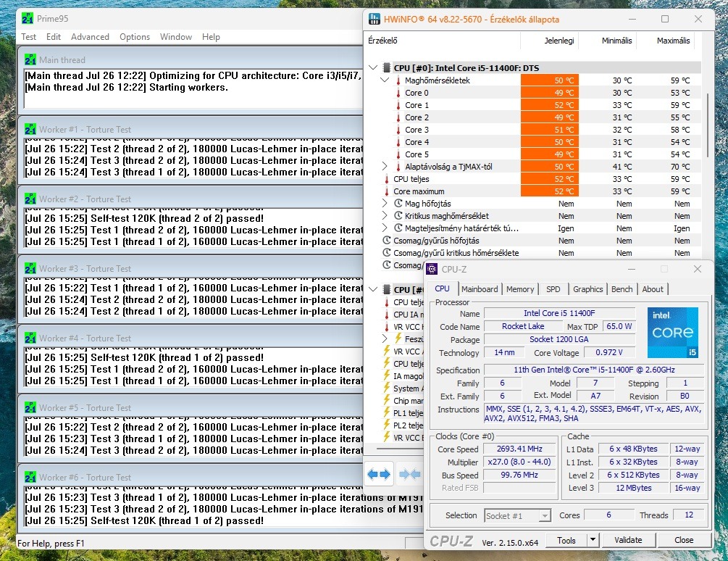Click thermometer icon next to Core maximum

[387, 191]
